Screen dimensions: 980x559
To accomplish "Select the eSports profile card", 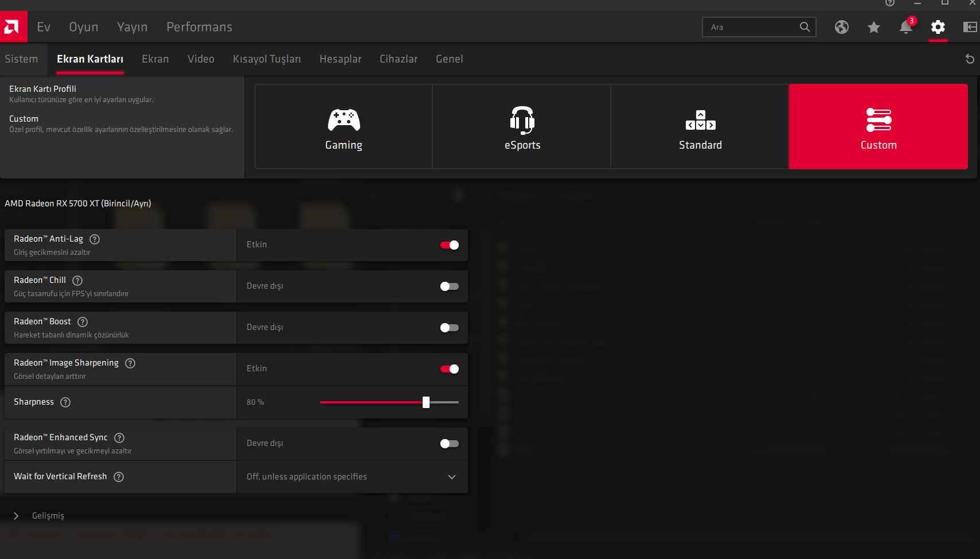I will pos(522,127).
